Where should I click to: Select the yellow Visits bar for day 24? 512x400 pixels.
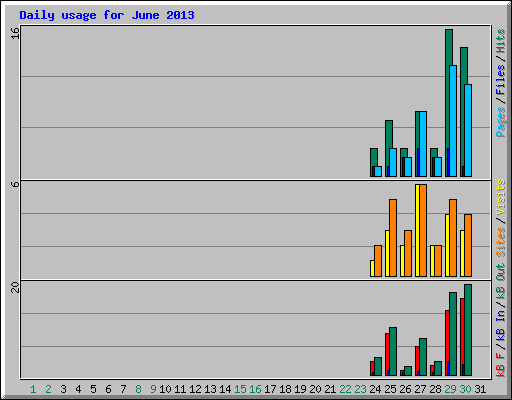[x=372, y=268]
